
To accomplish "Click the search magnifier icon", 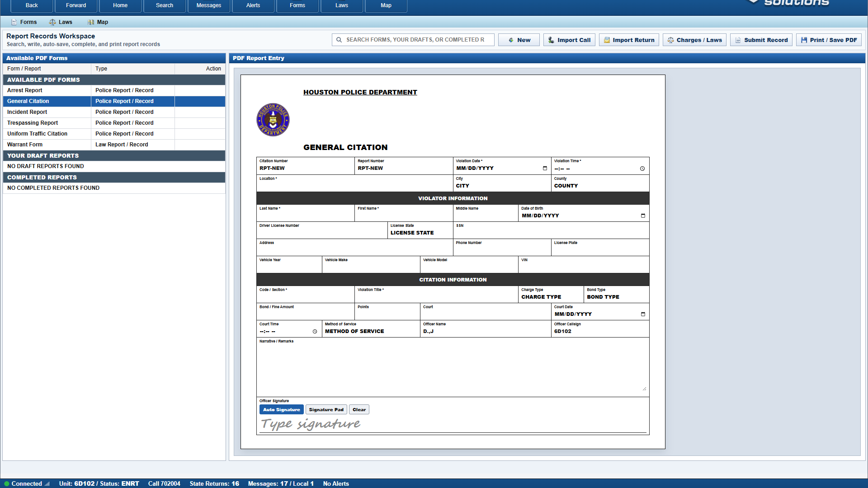I will point(339,40).
